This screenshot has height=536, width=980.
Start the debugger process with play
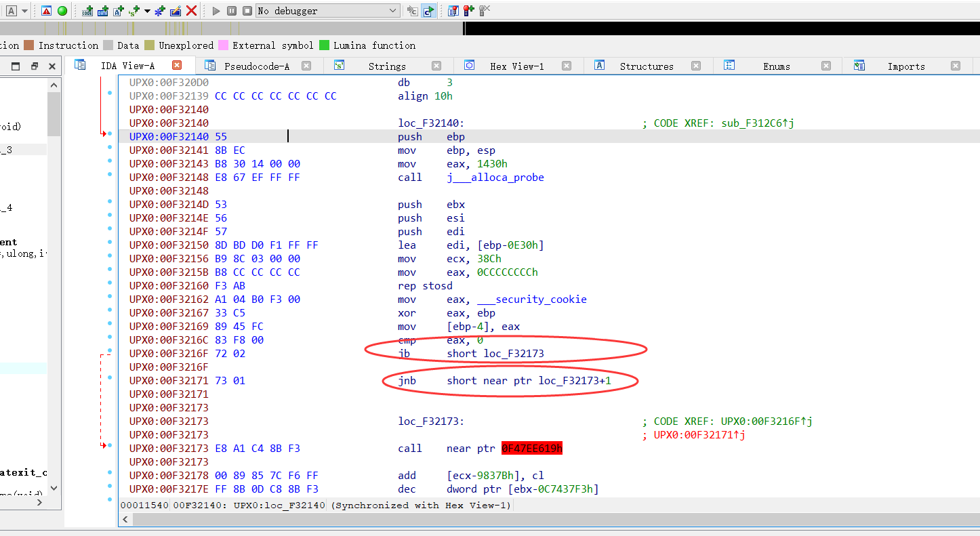pos(216,11)
